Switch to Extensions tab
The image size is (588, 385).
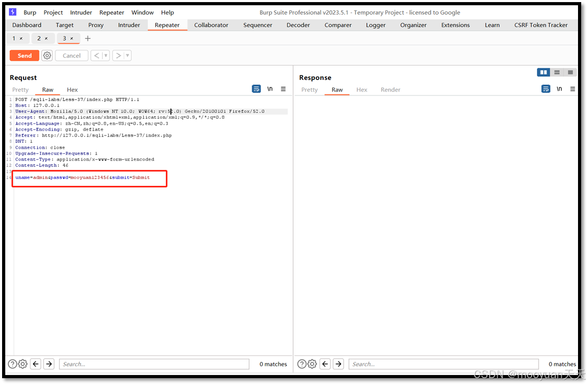pos(455,25)
